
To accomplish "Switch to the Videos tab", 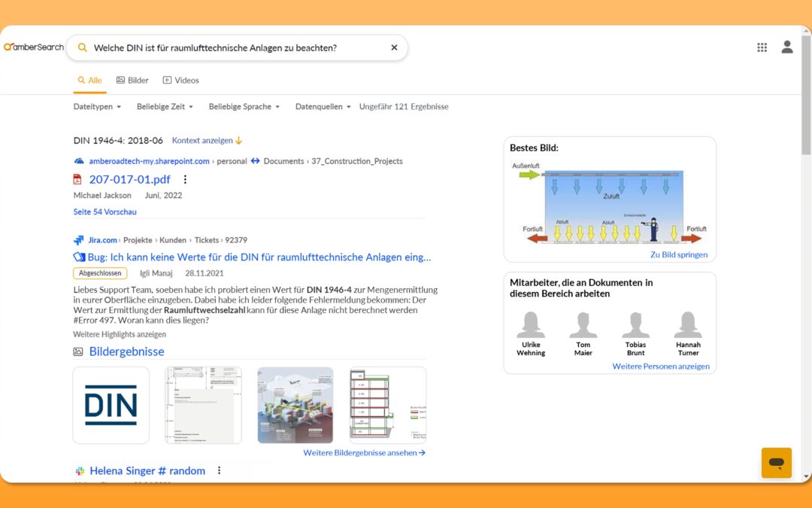I will (x=180, y=81).
